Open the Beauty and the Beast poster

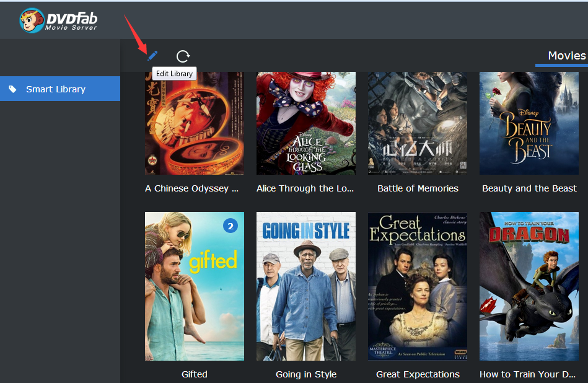pyautogui.click(x=529, y=123)
